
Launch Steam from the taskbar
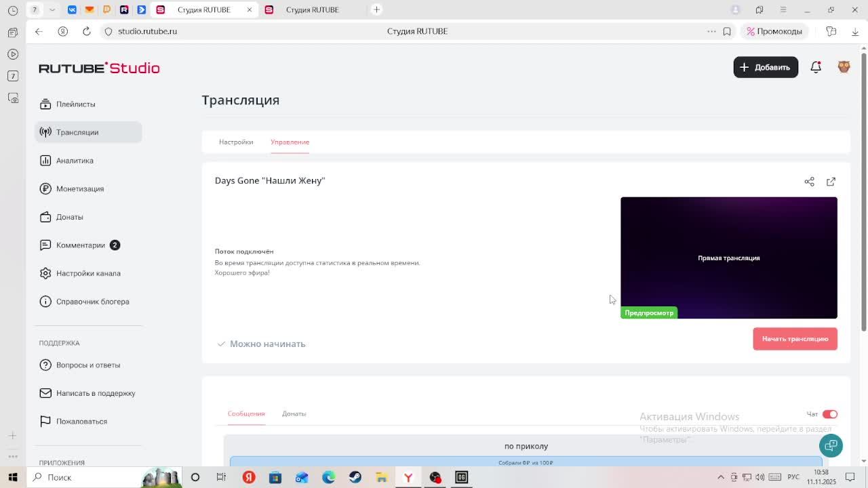coord(355,477)
